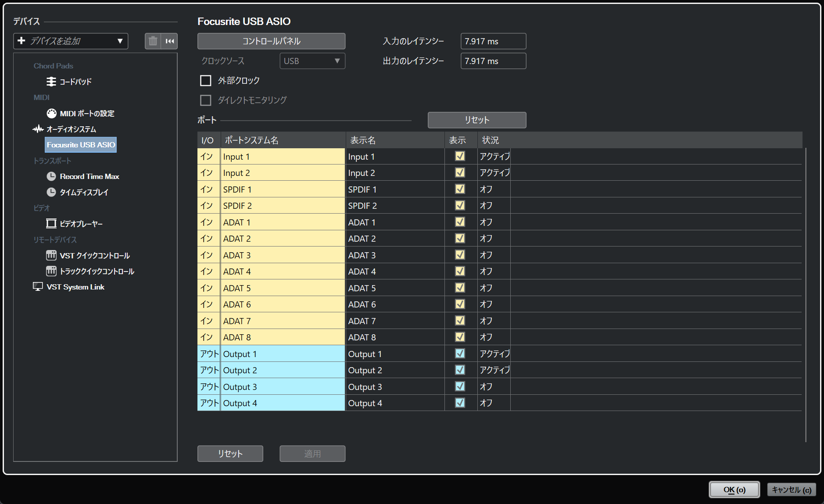The height and width of the screenshot is (504, 824).
Task: Click アクティブ status of Output 2 row
Action: (x=494, y=370)
